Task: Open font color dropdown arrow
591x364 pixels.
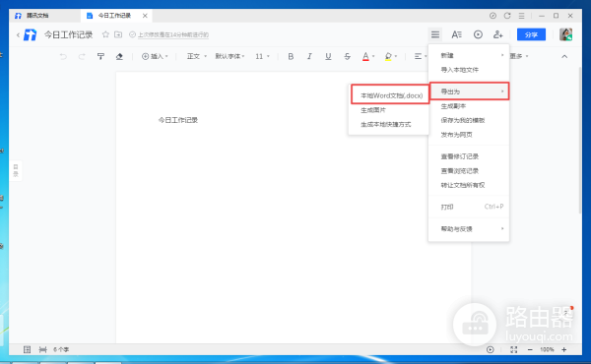Action: pos(373,56)
